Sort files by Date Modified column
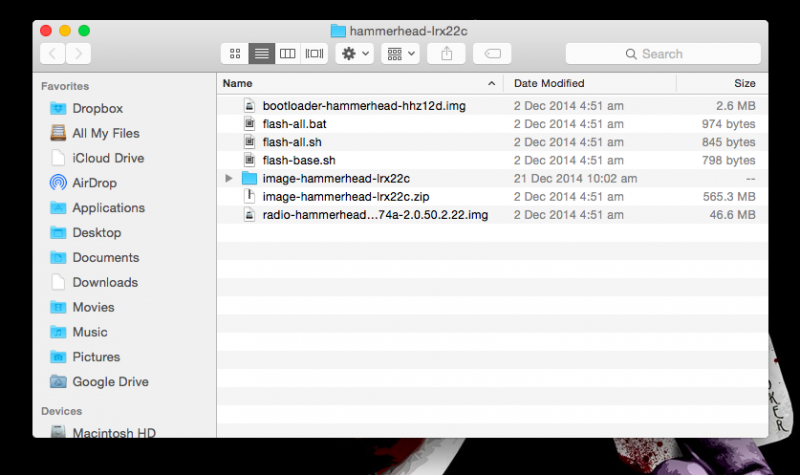 [549, 83]
